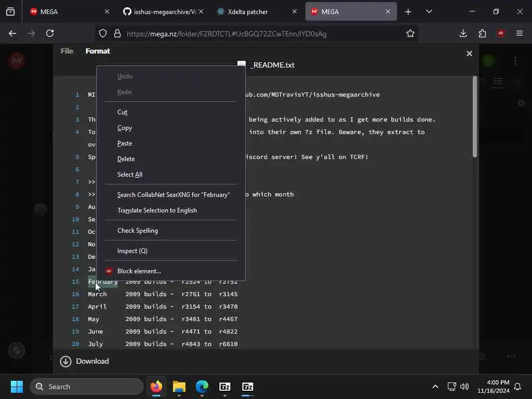Open the extensions puzzle icon
The image size is (532, 399).
pos(482,33)
